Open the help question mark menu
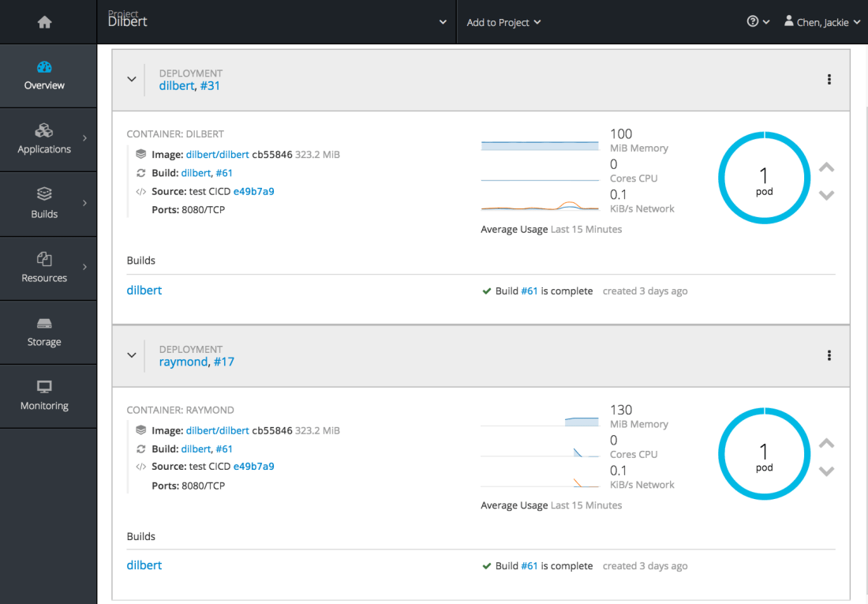Screen dimensions: 868x604 (757, 22)
